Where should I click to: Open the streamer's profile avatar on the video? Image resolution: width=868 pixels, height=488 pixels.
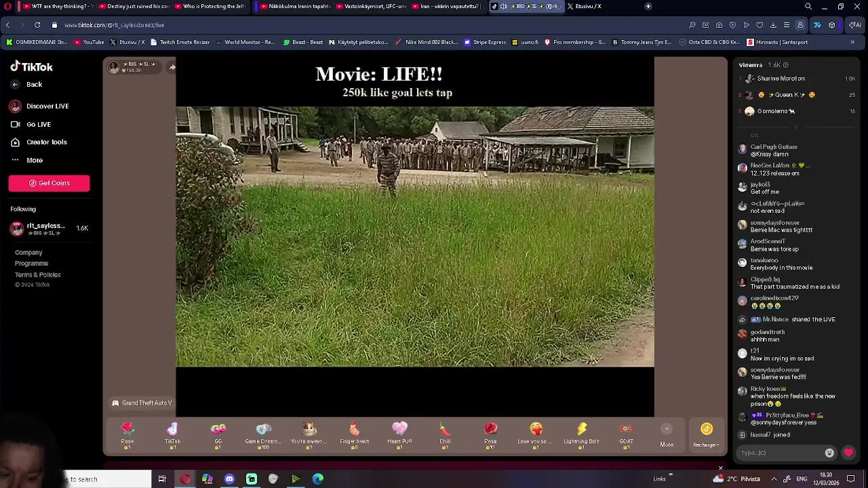(113, 66)
